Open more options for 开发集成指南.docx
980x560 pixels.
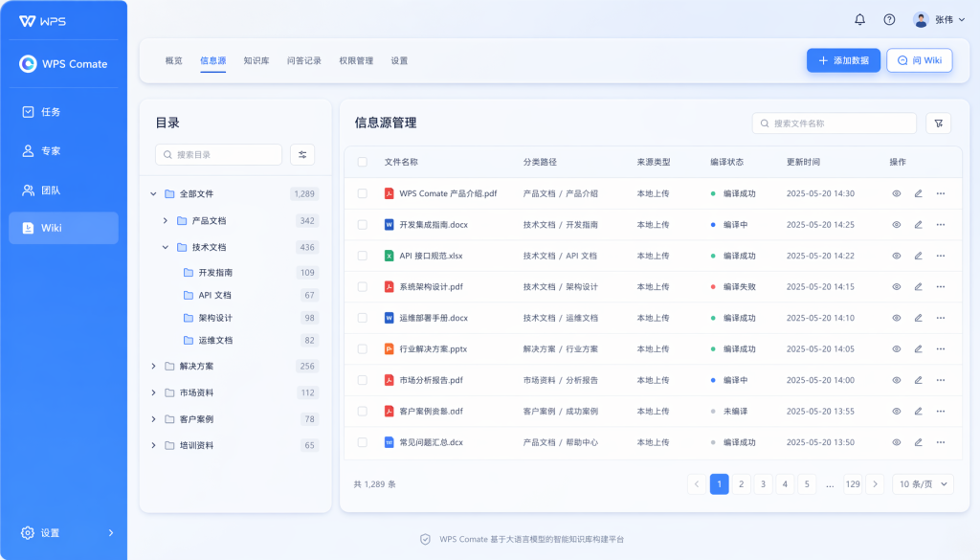pos(941,224)
